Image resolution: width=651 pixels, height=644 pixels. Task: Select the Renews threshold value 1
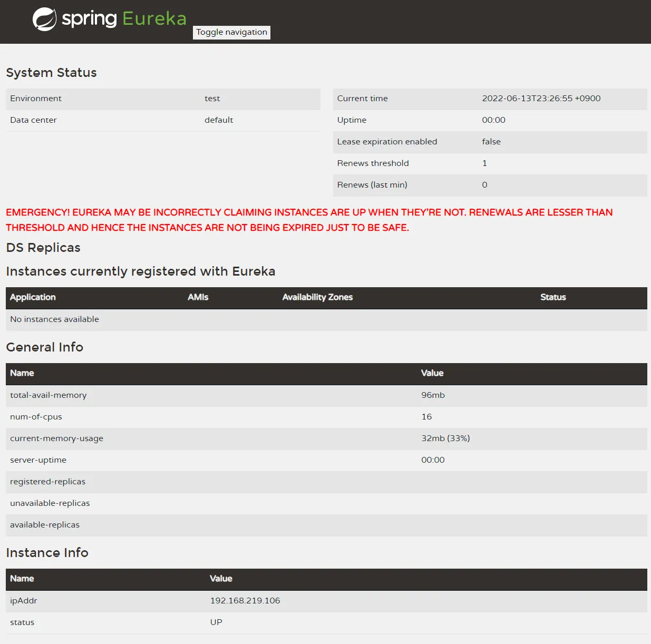pyautogui.click(x=484, y=163)
